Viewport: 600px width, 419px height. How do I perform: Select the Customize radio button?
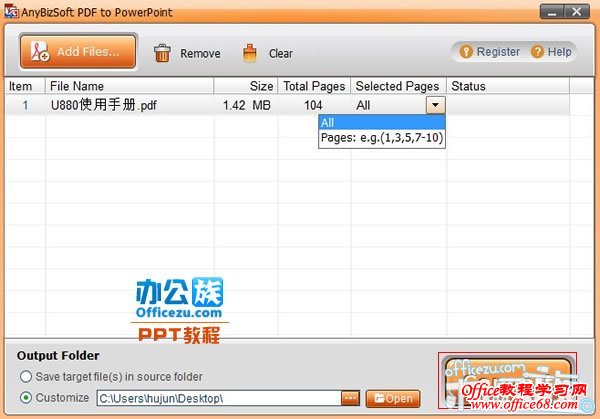(x=26, y=398)
